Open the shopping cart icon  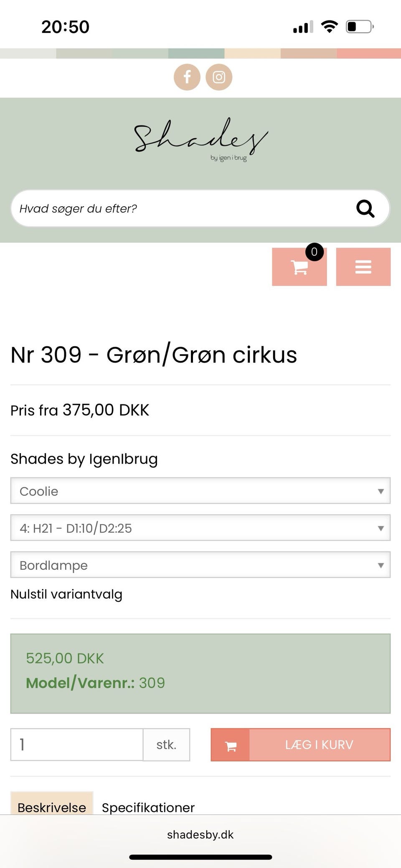(299, 267)
